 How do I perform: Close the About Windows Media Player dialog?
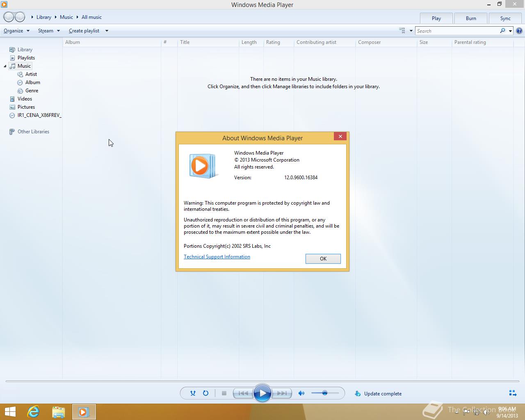(340, 137)
